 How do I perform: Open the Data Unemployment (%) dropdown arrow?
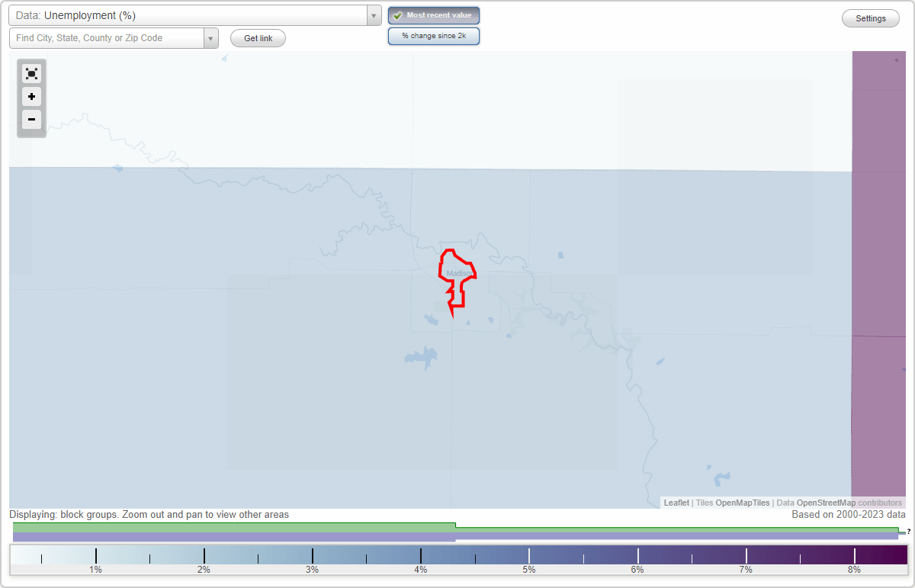[374, 15]
